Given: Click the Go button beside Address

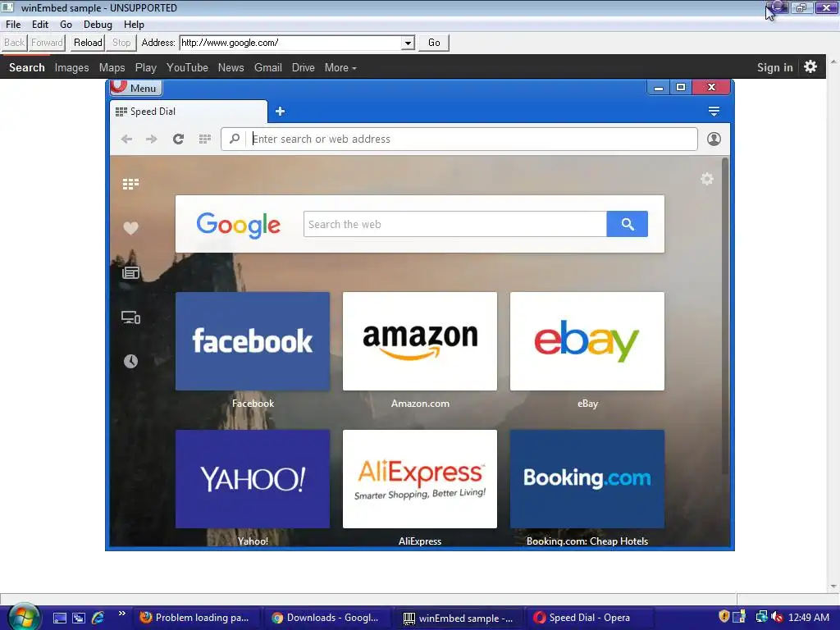Looking at the screenshot, I should pyautogui.click(x=434, y=43).
